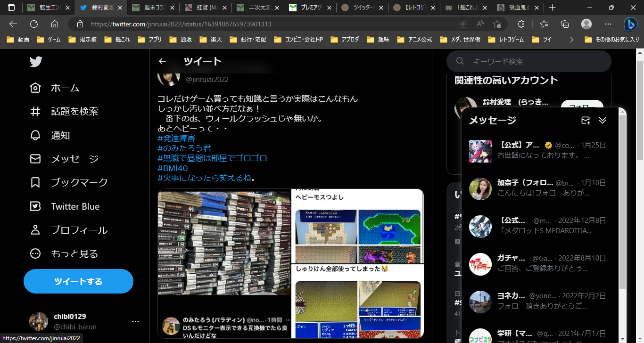The width and height of the screenshot is (644, 343).
Task: Open the ガチャ... message conversation
Action: click(540, 263)
